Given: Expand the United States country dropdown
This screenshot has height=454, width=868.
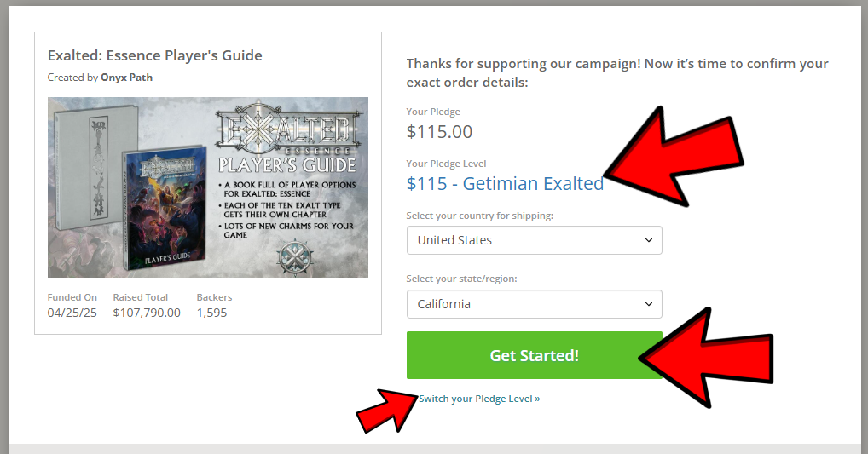Looking at the screenshot, I should click(534, 240).
